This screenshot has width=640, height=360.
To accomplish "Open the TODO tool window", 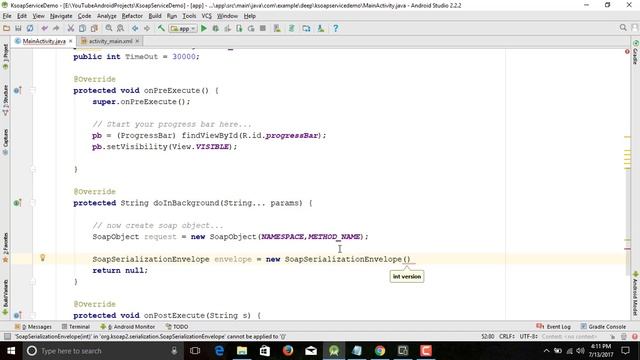I will pyautogui.click(x=177, y=327).
